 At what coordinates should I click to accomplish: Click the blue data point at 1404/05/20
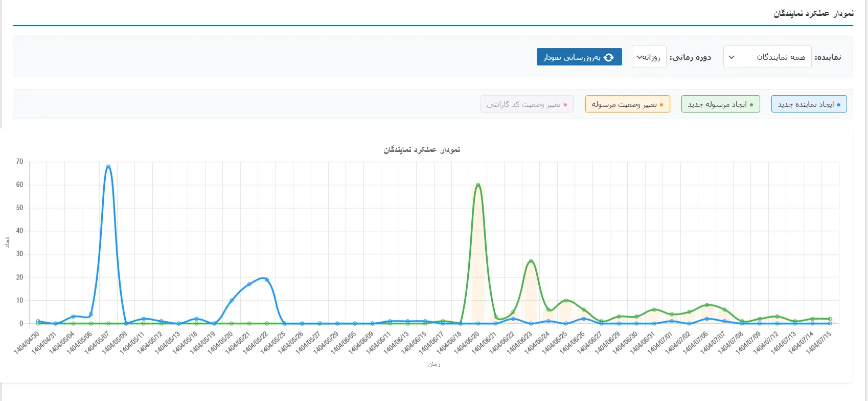[232, 300]
